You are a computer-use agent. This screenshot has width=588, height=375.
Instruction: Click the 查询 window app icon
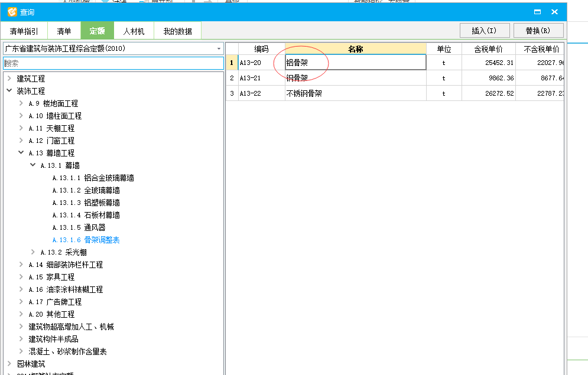click(x=12, y=12)
